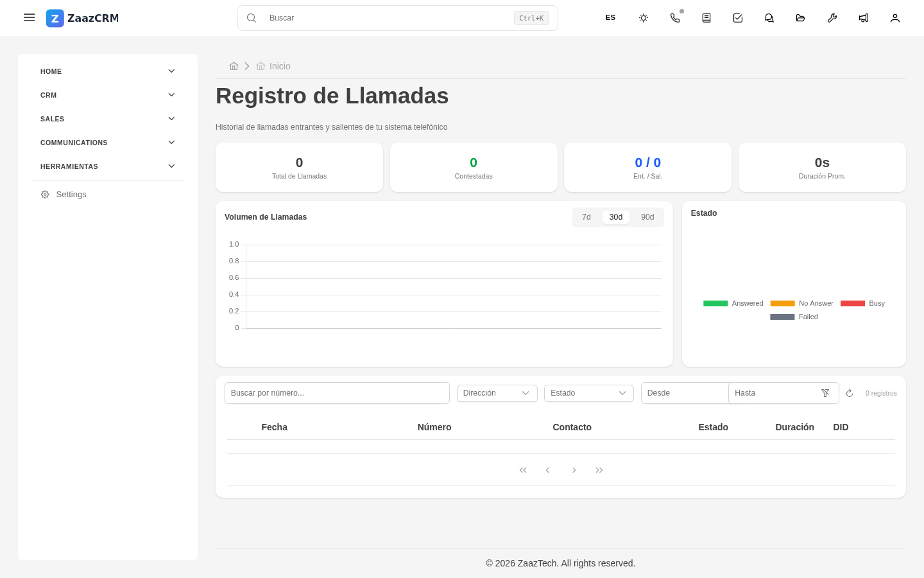Click the DID column header
This screenshot has width=924, height=578.
click(841, 427)
